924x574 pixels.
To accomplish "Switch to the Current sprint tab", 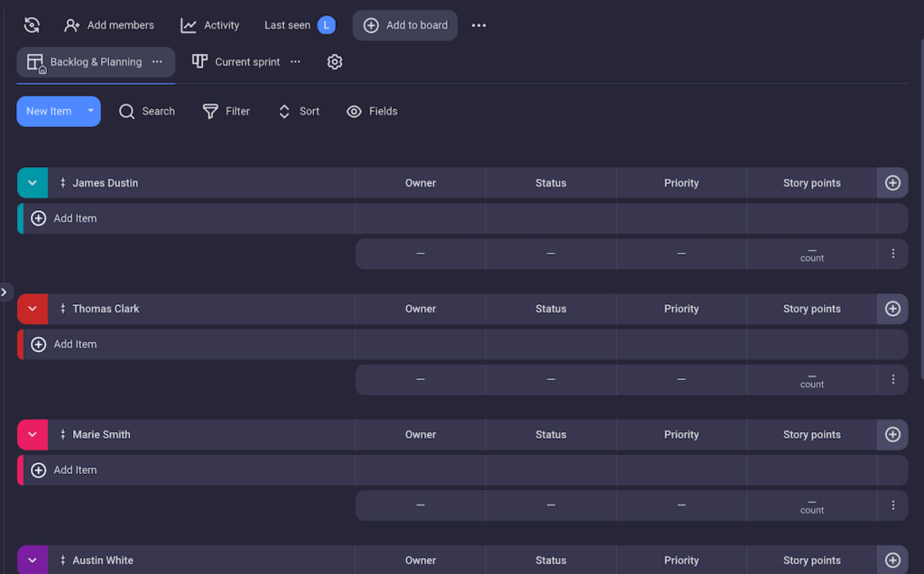I will tap(236, 62).
